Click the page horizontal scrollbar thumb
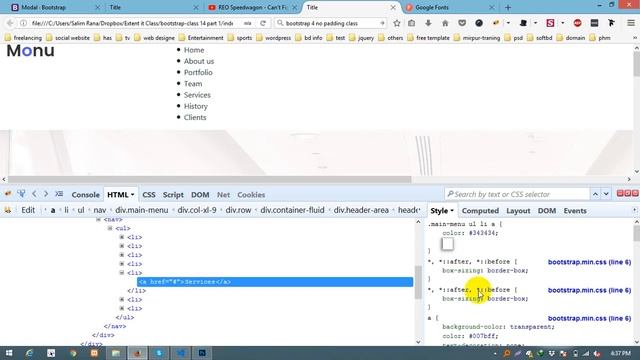640x360 pixels. 209,179
